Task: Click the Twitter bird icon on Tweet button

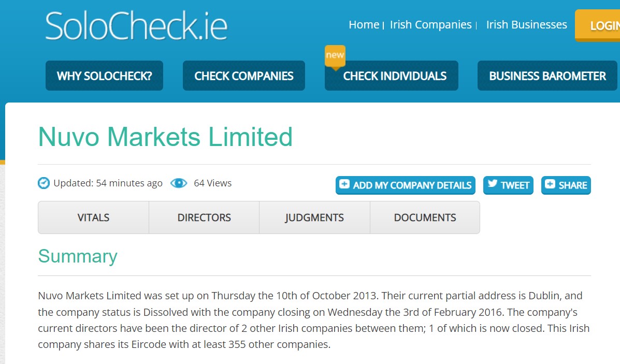Action: click(493, 185)
